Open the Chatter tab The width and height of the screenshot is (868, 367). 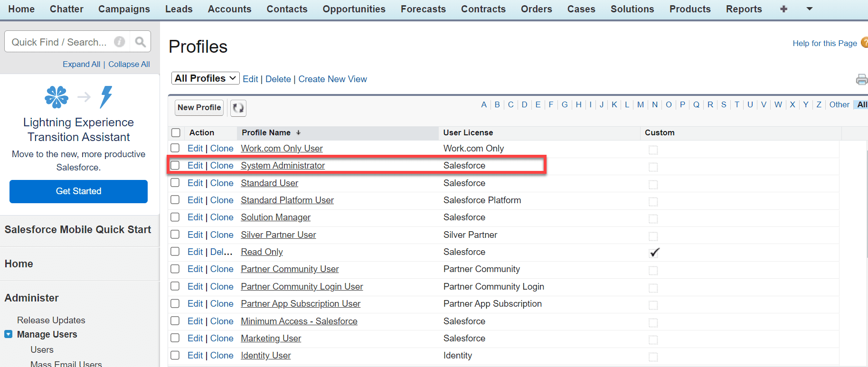click(66, 9)
